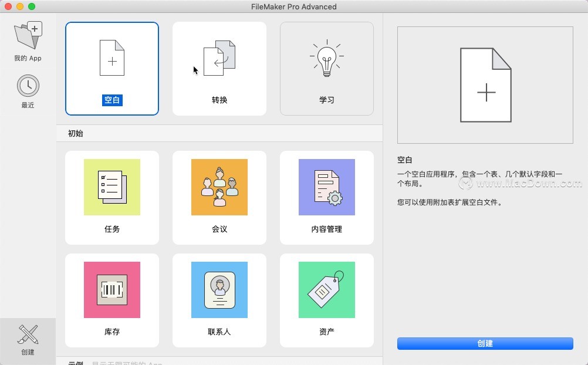
Task: Click the blue 创建 button
Action: tap(485, 344)
